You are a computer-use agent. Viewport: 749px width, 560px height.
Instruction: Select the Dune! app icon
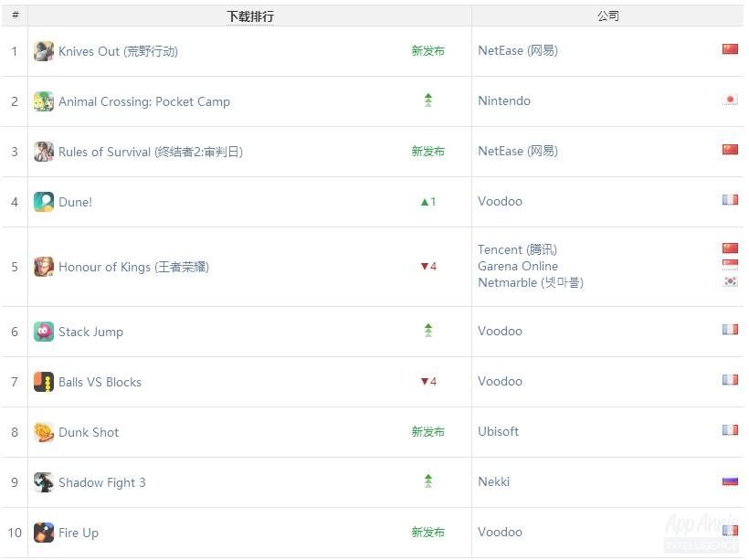43,201
